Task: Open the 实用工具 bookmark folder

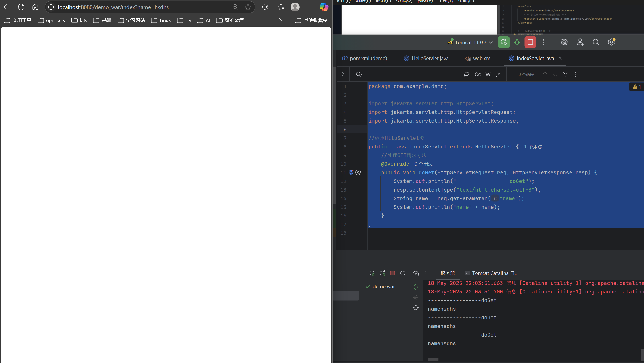Action: pos(18,20)
